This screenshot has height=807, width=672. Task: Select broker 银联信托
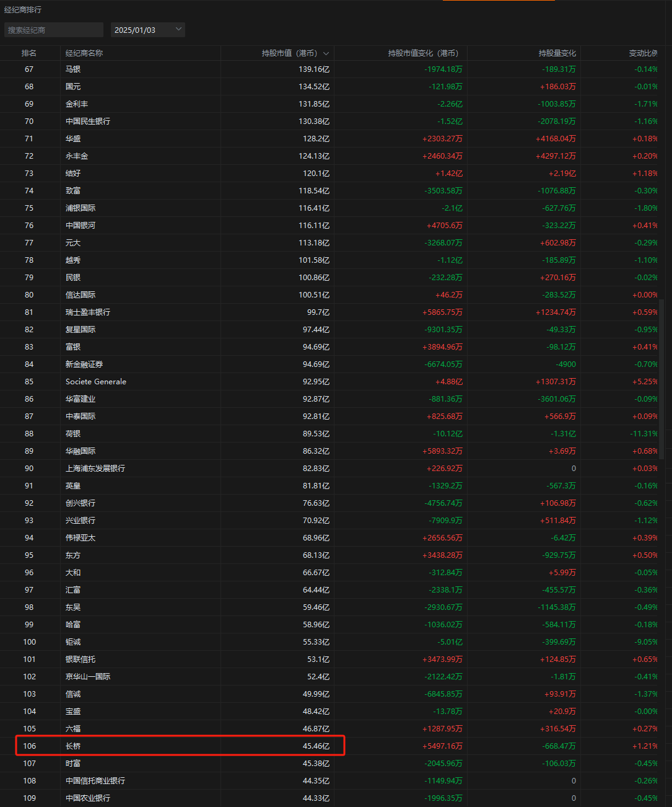point(81,659)
